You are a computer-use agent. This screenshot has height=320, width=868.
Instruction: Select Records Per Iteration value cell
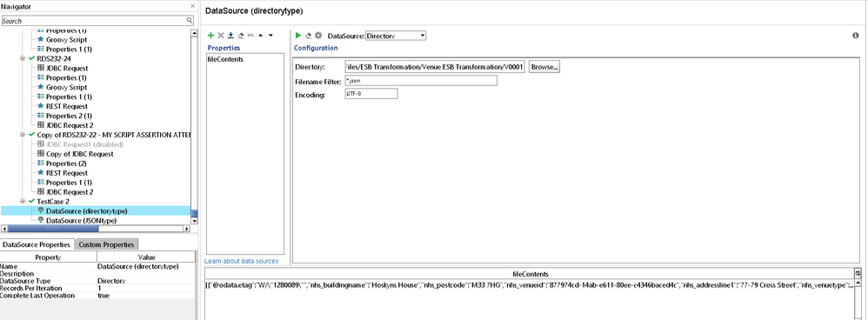point(146,288)
